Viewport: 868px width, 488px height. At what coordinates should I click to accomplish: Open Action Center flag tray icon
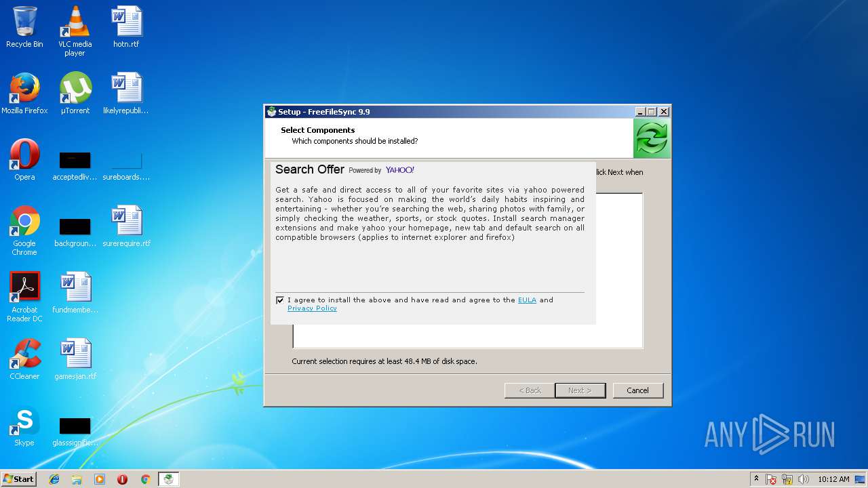pyautogui.click(x=771, y=479)
